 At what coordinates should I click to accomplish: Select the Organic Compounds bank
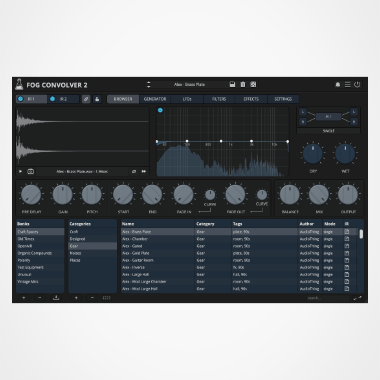(x=40, y=253)
